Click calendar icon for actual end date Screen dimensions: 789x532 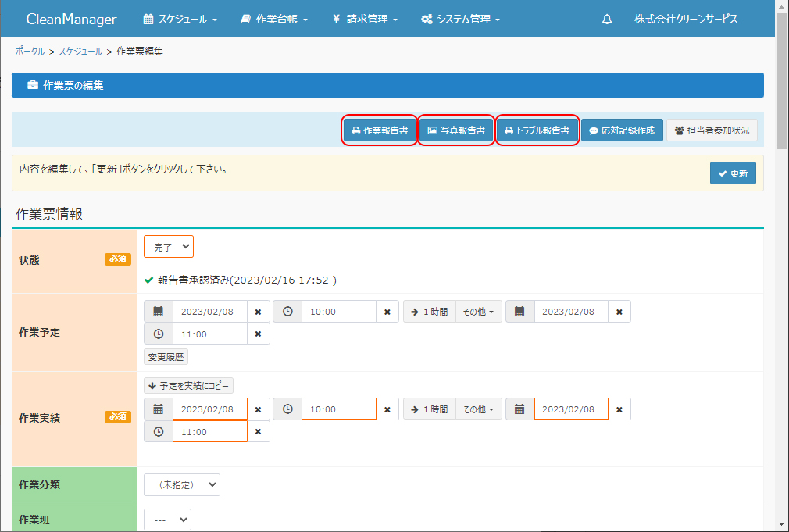click(x=519, y=409)
